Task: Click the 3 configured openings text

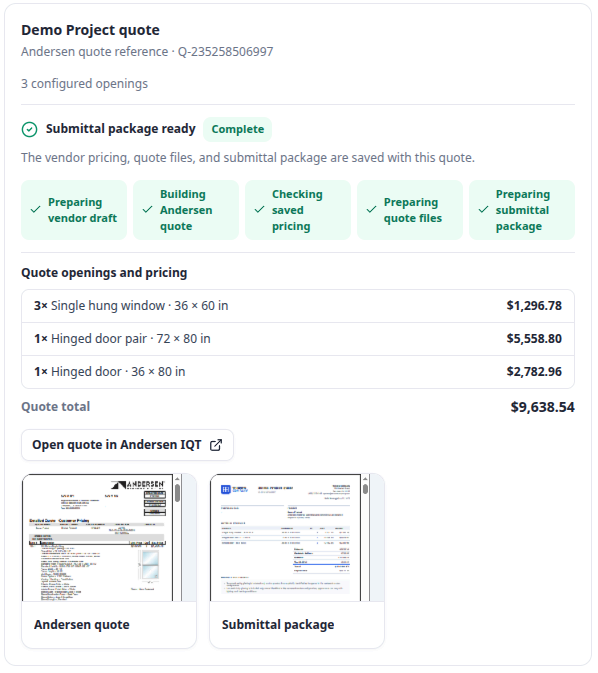Action: (x=85, y=84)
